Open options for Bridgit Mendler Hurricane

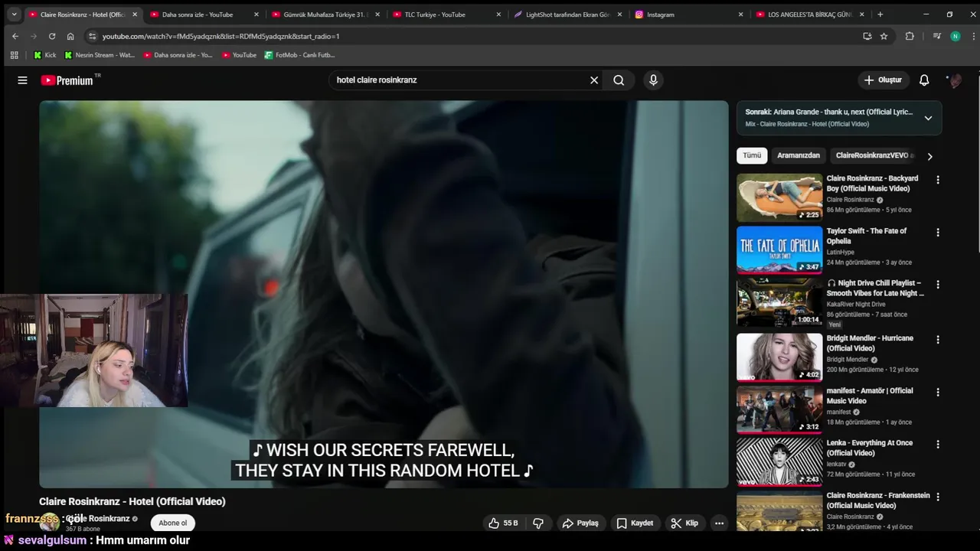point(937,339)
